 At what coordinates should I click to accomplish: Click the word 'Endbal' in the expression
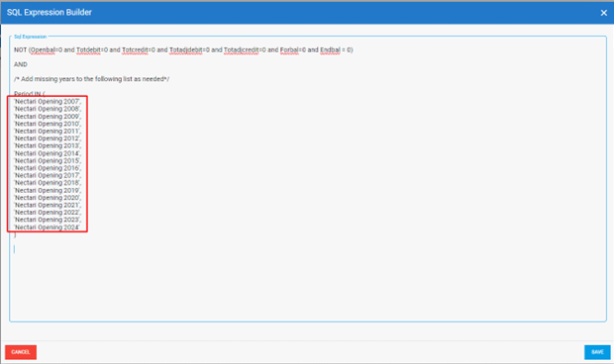[x=330, y=50]
